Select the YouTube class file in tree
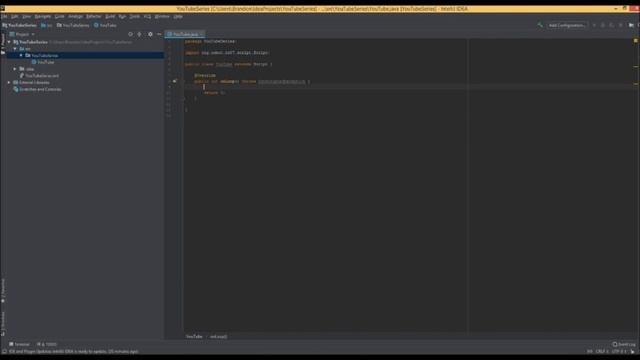Image resolution: width=640 pixels, height=360 pixels. (x=43, y=62)
